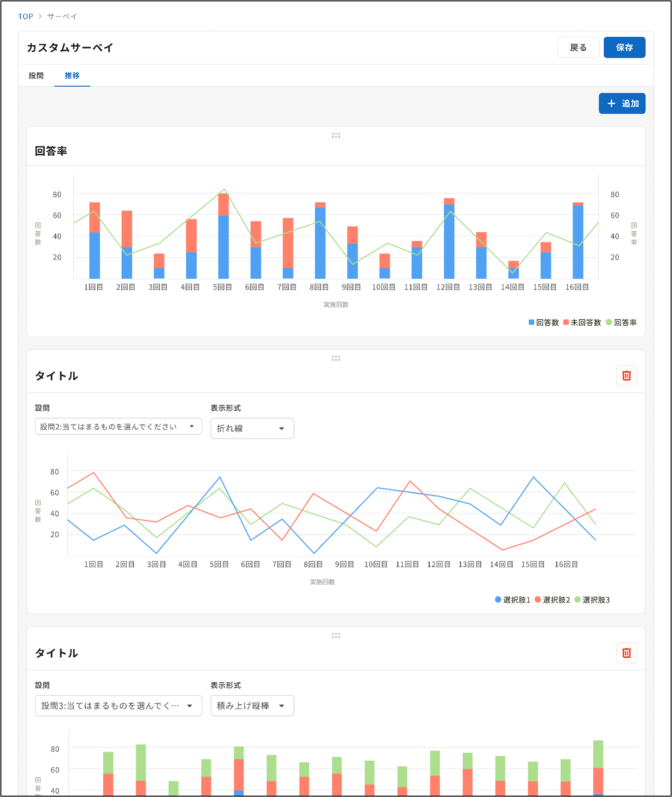Screen dimensions: 672x797
Task: Open the 折れ線 display format dropdown
Action: 252,428
